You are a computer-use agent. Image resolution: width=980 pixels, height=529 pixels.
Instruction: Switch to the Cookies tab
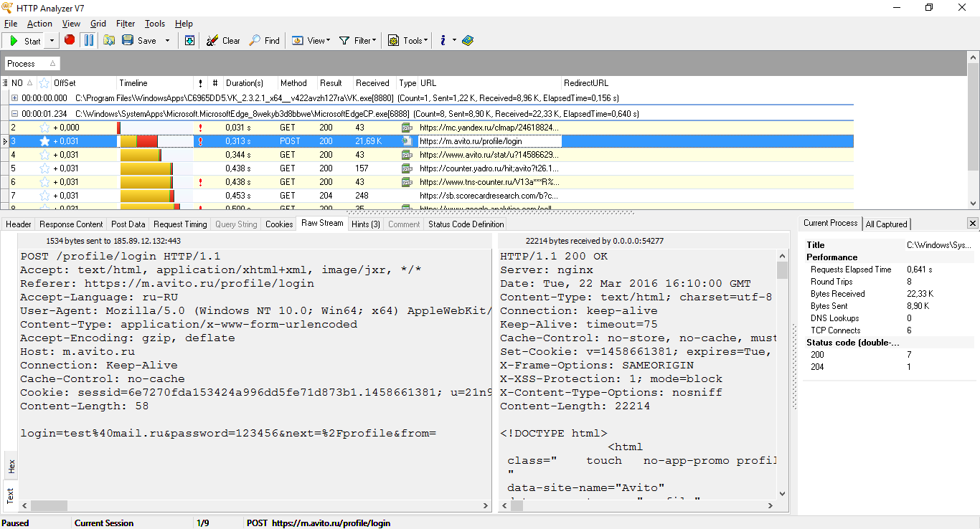point(279,224)
